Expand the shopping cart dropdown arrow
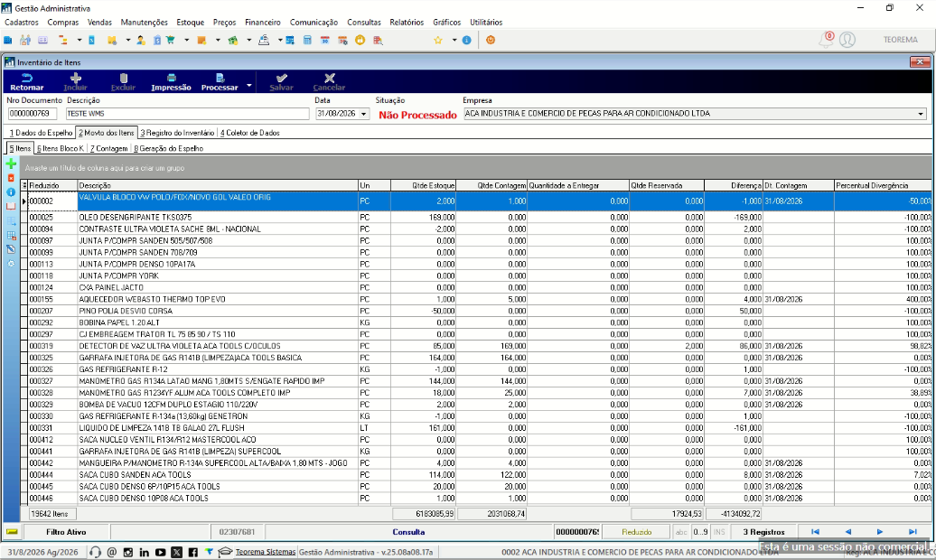This screenshot has width=936, height=560. [186, 40]
